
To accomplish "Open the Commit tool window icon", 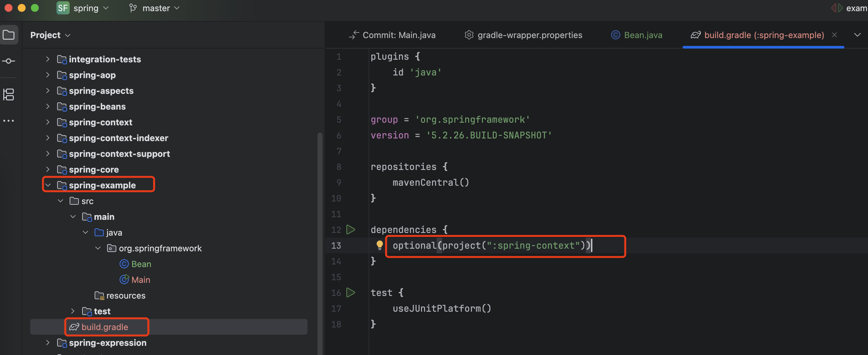I will click(x=9, y=61).
